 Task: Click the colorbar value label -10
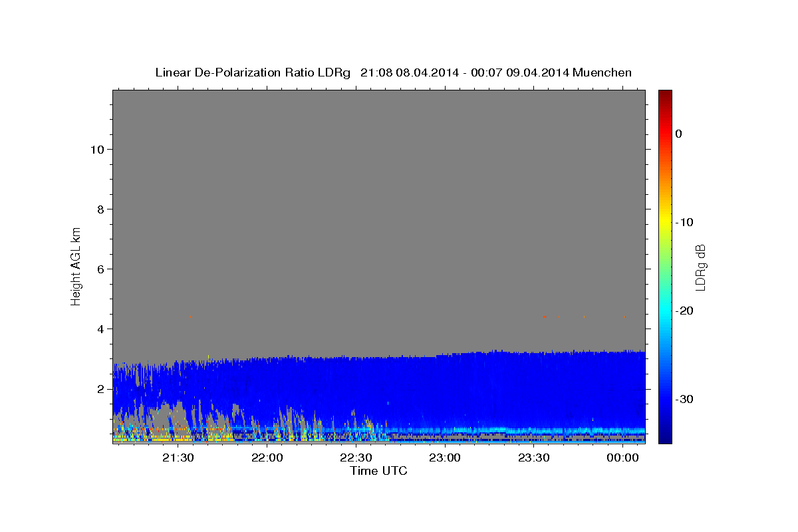coord(684,222)
